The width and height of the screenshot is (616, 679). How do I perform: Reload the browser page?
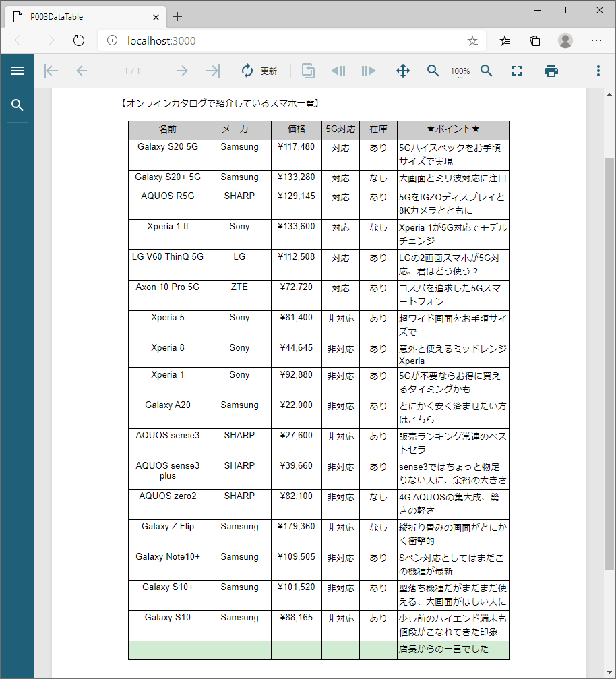pyautogui.click(x=79, y=40)
